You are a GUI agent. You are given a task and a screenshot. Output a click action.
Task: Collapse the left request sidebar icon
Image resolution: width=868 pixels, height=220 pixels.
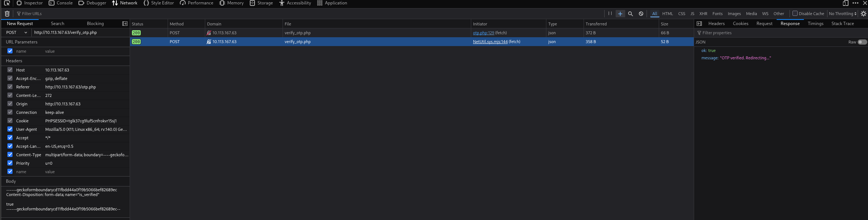click(125, 24)
